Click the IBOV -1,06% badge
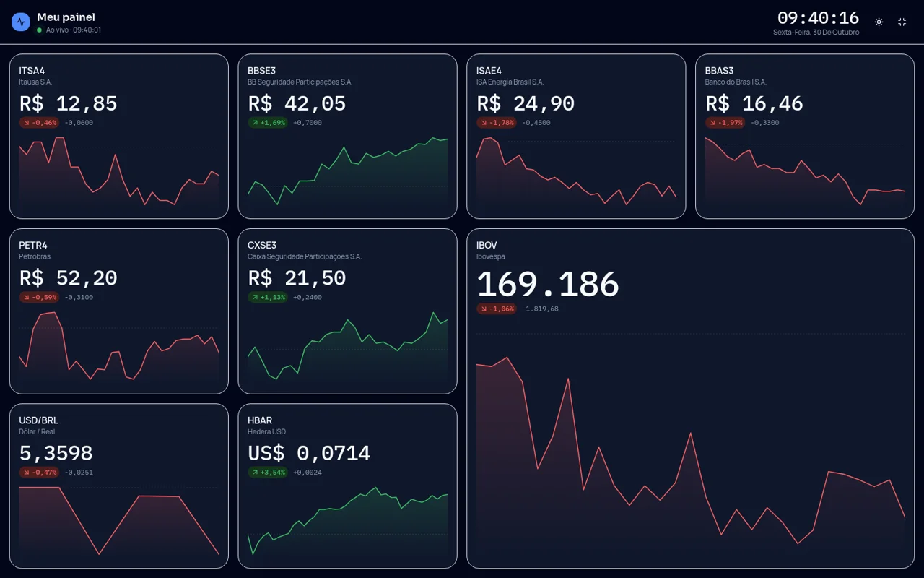Image resolution: width=924 pixels, height=578 pixels. coord(497,309)
